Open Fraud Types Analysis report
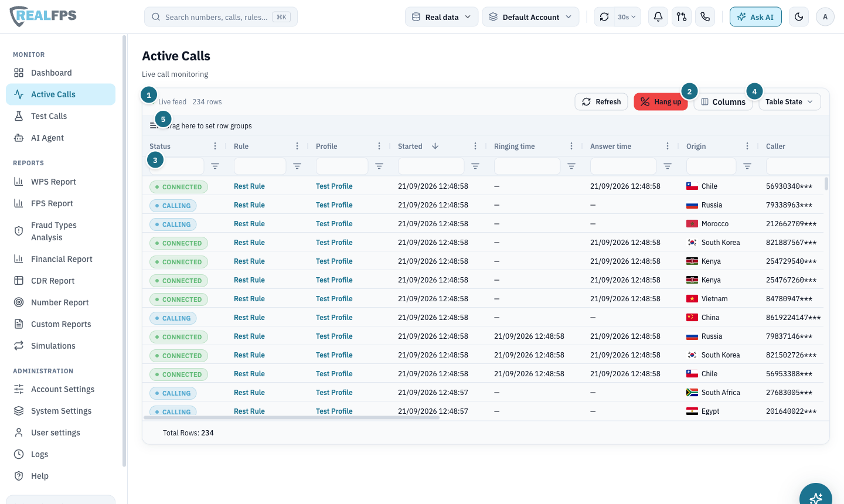The width and height of the screenshot is (844, 504). [60, 231]
